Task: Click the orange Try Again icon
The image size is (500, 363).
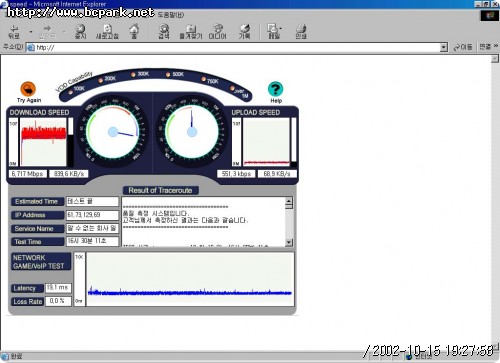Action: tap(28, 89)
